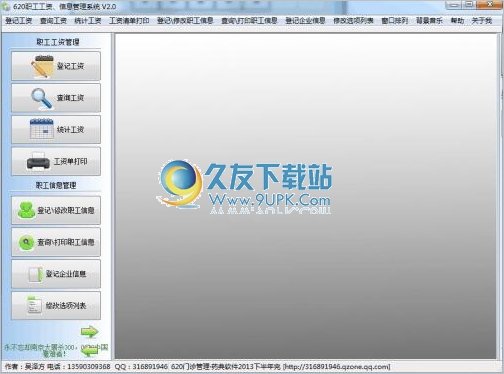The height and width of the screenshot is (374, 504).
Task: Open the 工资清单打印 menu
Action: tap(129, 21)
